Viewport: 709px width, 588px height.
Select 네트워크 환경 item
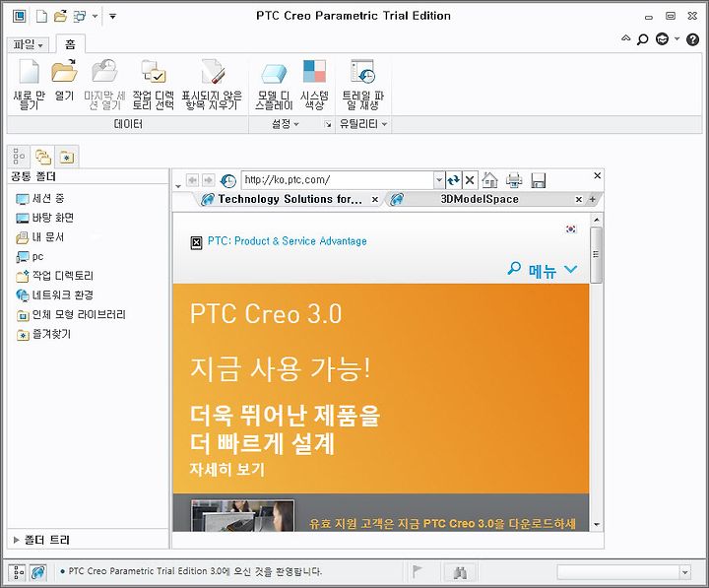pyautogui.click(x=55, y=295)
